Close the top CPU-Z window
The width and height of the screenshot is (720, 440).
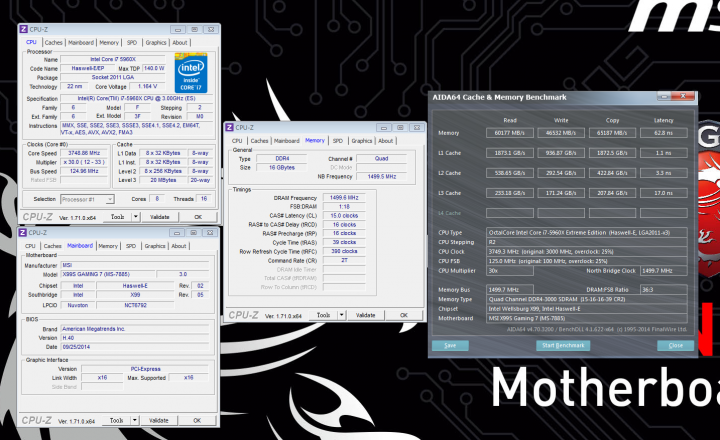click(211, 29)
